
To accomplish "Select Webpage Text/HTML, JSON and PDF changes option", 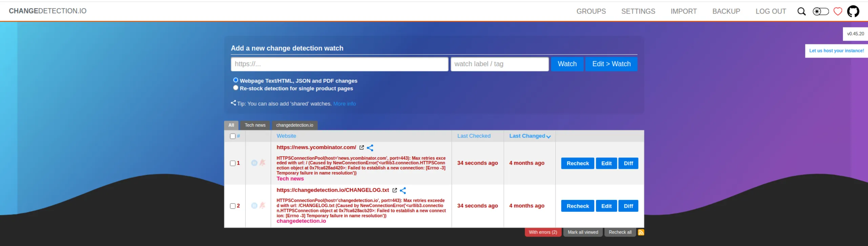I will click(x=235, y=80).
